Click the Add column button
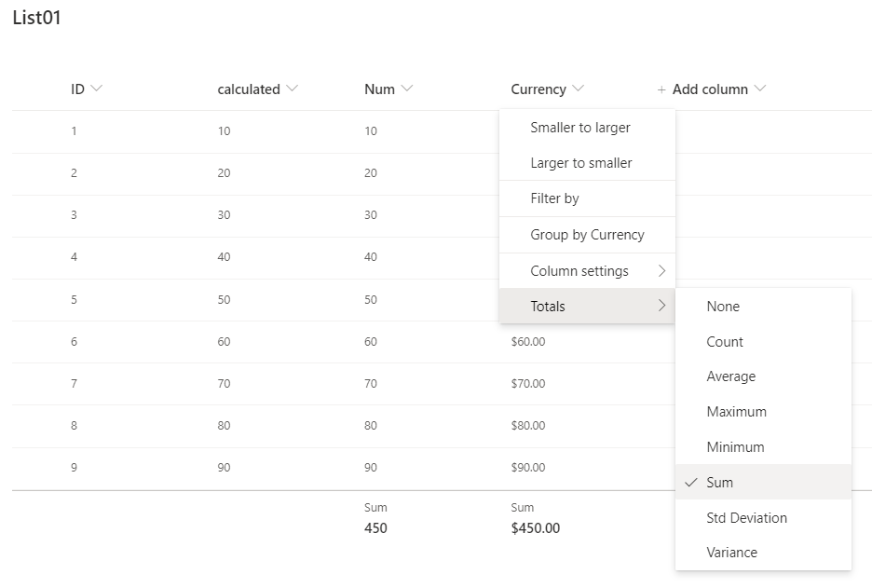The width and height of the screenshot is (872, 588). point(710,89)
